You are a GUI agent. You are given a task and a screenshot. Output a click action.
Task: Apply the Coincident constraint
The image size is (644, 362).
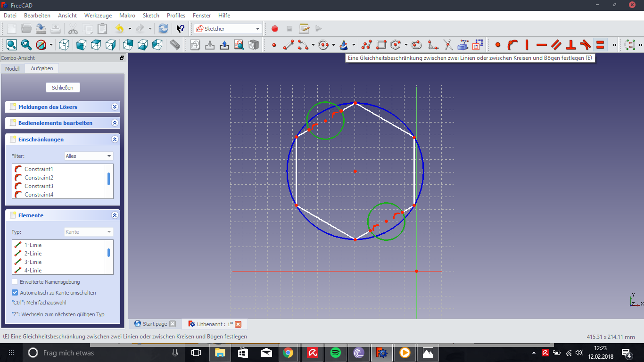(x=498, y=45)
